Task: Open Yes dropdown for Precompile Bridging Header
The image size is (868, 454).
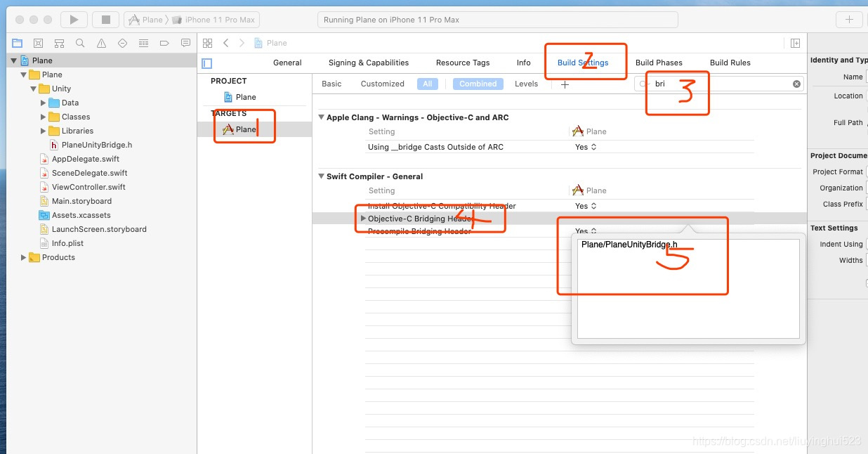Action: pos(586,231)
